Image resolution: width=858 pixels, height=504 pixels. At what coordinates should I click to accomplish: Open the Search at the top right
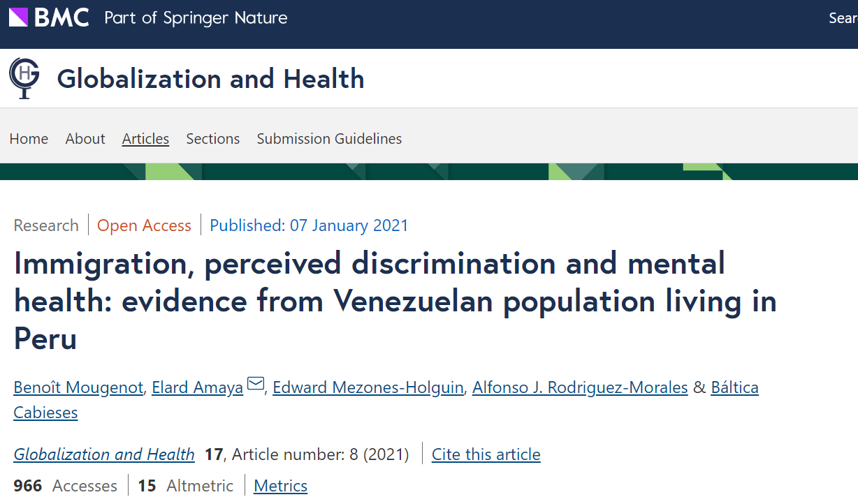click(843, 17)
